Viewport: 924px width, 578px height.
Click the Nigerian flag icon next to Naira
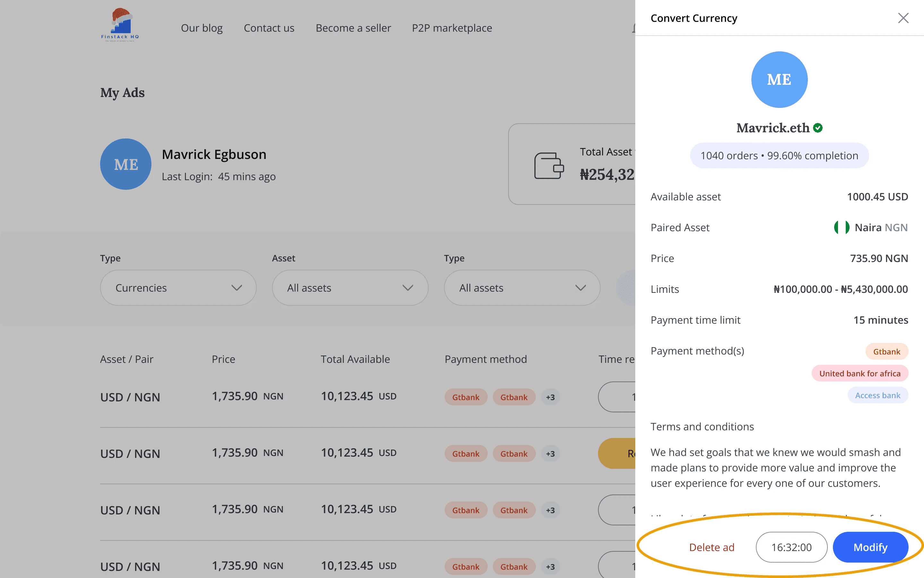coord(842,227)
